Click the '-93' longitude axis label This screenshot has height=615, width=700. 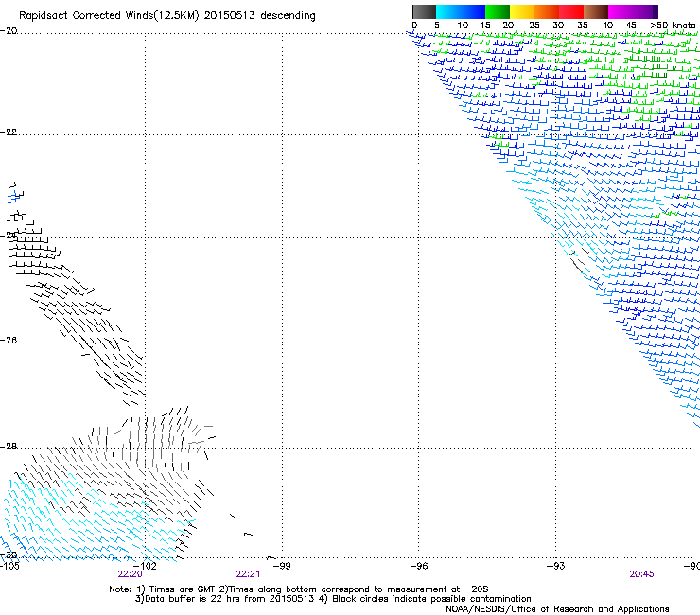555,566
